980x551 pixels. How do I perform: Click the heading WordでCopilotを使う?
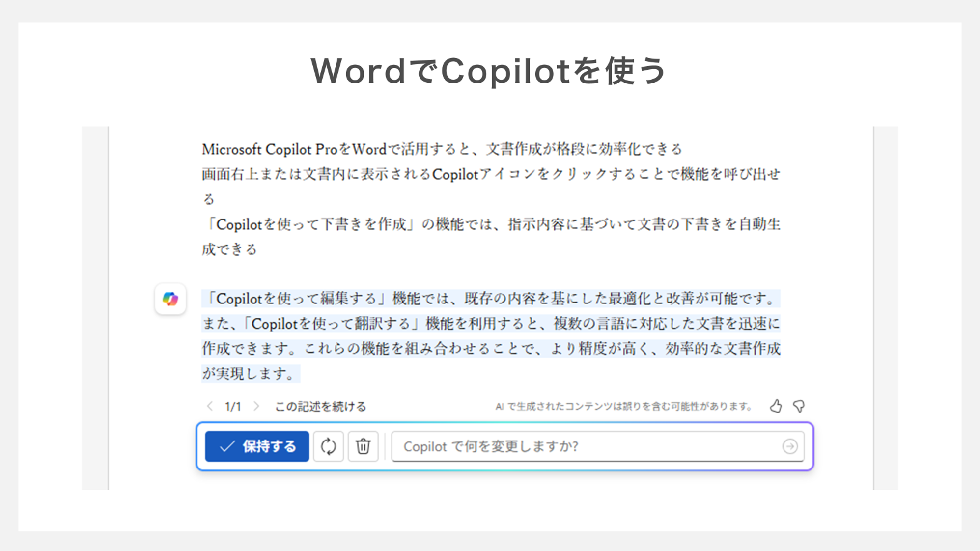tap(489, 71)
